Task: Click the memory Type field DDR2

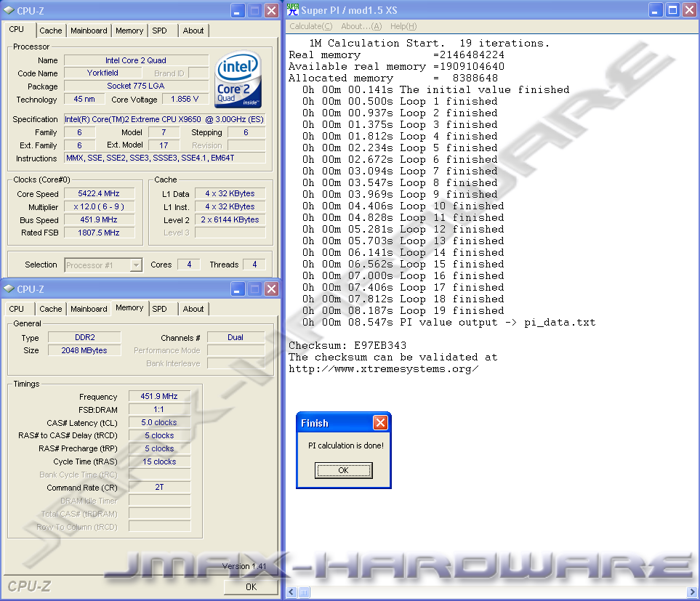Action: coord(84,337)
